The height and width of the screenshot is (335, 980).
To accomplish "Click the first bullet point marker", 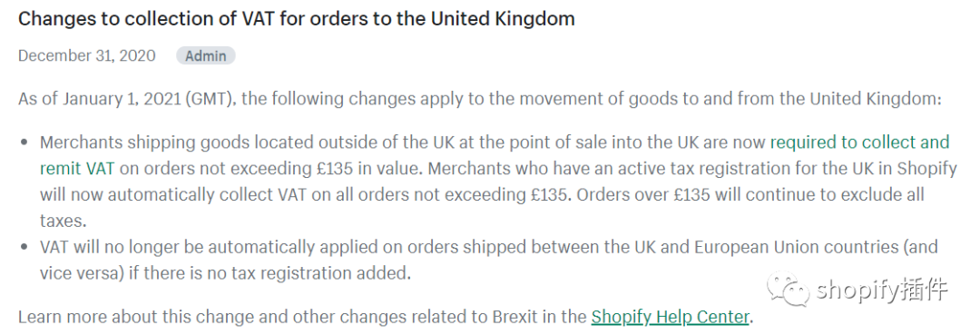I will [x=24, y=143].
